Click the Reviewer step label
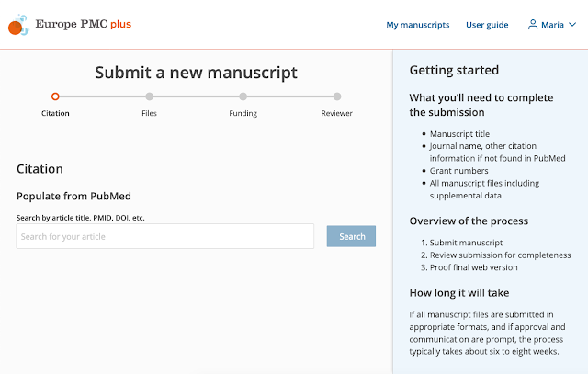Viewport: 588px width, 374px height. (337, 114)
